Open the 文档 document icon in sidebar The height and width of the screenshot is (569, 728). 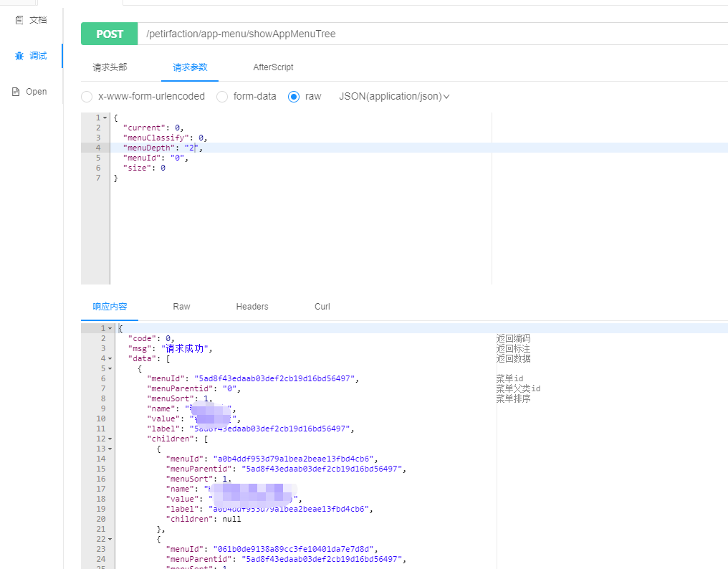pyautogui.click(x=19, y=20)
